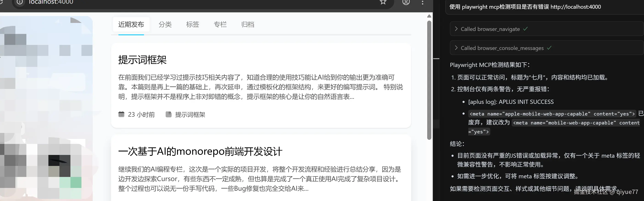The width and height of the screenshot is (644, 201).
Task: Expand the Called browser_console_messages chevron
Action: 456,48
